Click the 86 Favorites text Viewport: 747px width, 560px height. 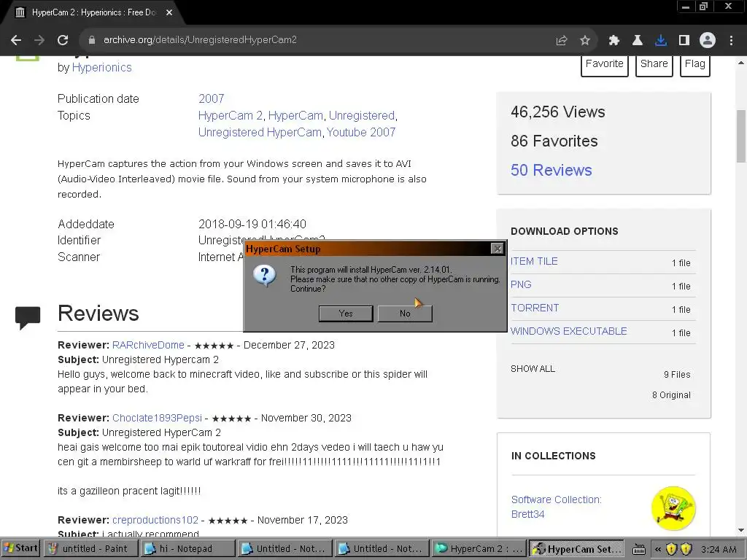tap(554, 141)
